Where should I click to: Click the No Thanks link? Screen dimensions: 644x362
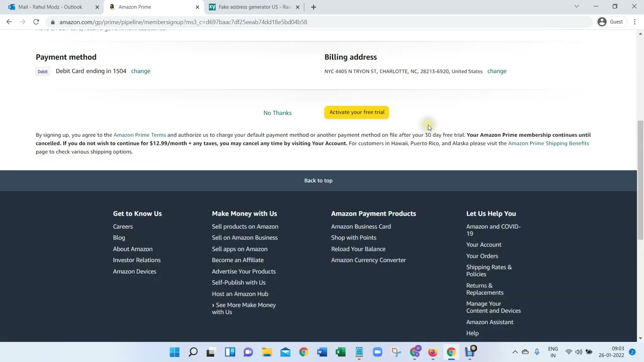pos(277,113)
